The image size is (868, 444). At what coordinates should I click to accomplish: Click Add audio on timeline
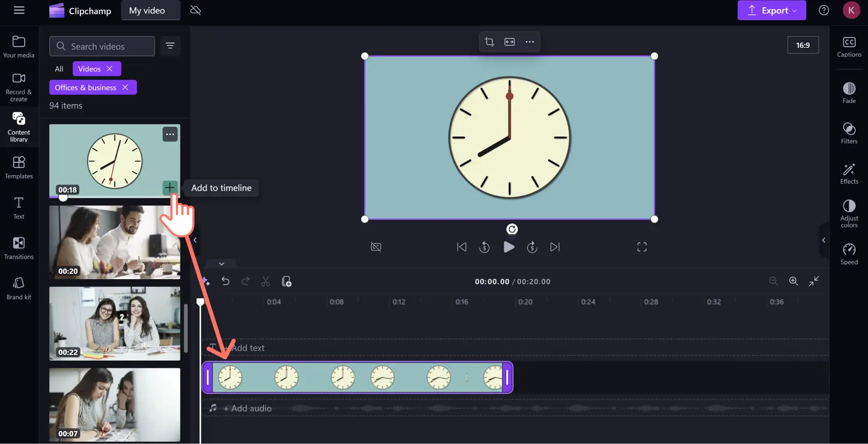coord(247,408)
